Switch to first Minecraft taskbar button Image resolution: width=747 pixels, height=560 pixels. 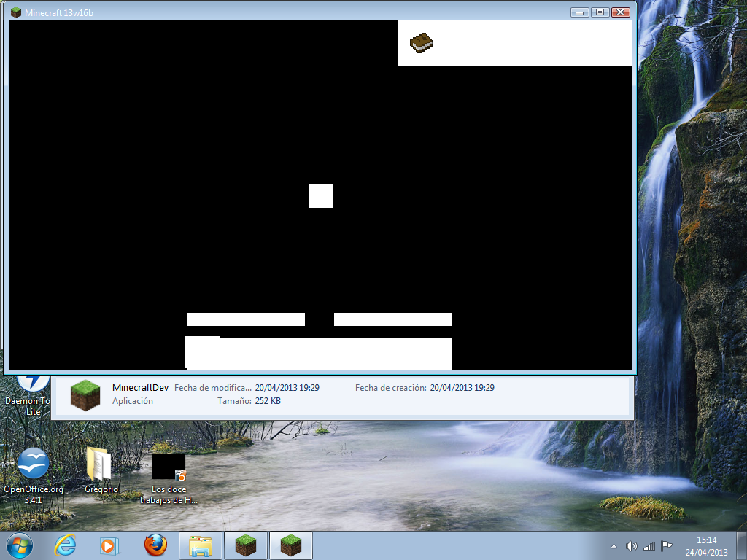[x=246, y=545]
